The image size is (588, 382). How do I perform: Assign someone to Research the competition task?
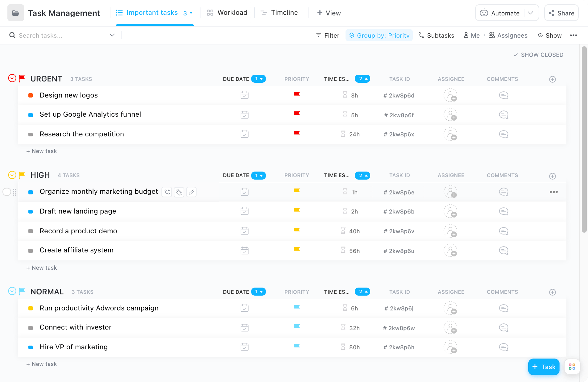point(450,134)
